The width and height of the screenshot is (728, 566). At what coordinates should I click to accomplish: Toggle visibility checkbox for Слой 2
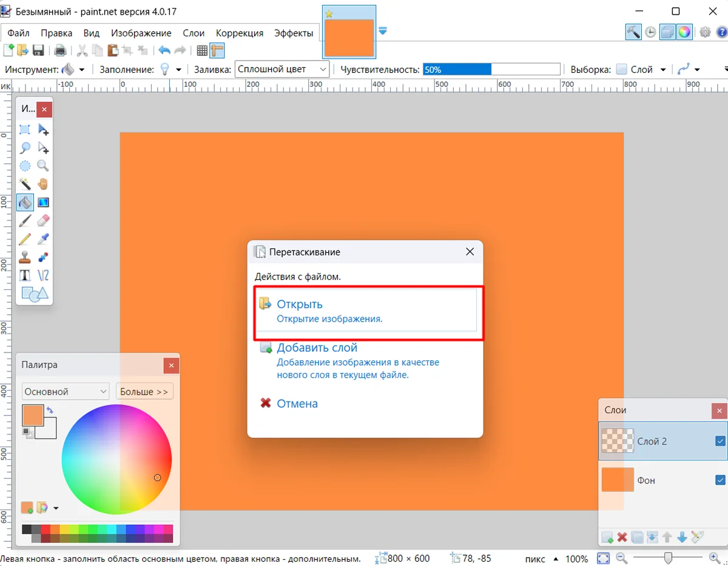(720, 441)
